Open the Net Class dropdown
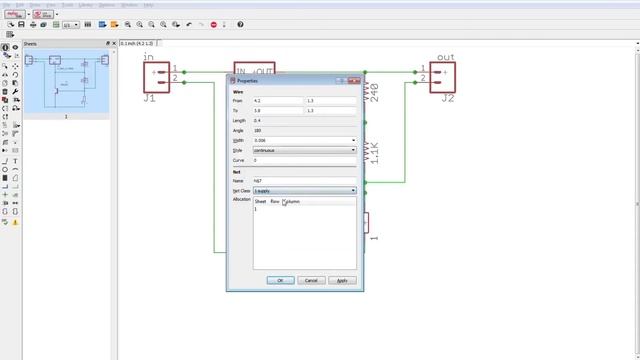Screen dimensions: 640x360 304,191
